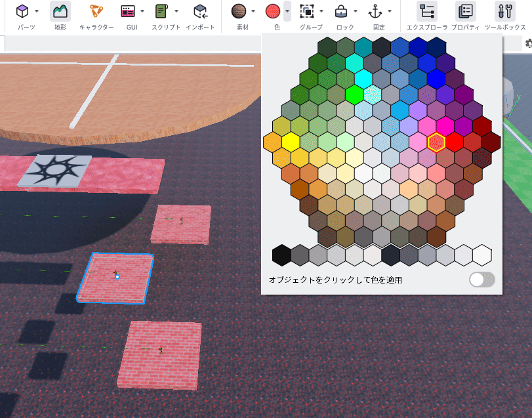Click the 素材 material sphere icon
This screenshot has width=532, height=418.
click(x=239, y=11)
